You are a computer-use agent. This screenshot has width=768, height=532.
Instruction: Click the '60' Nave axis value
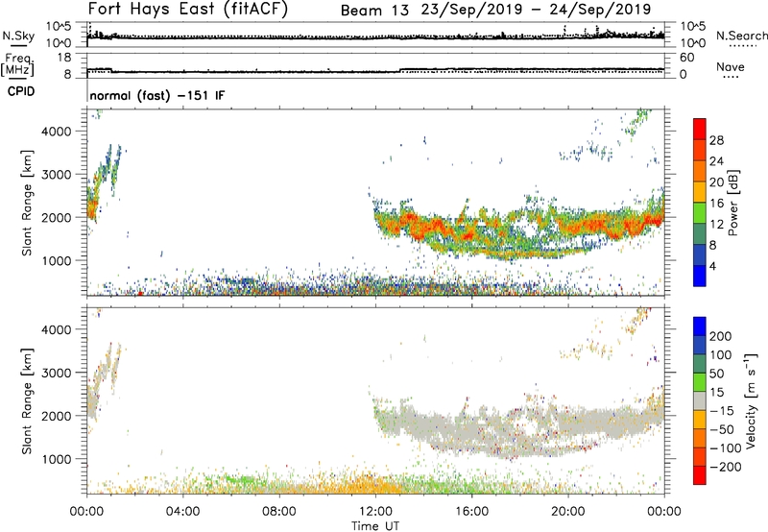[686, 58]
